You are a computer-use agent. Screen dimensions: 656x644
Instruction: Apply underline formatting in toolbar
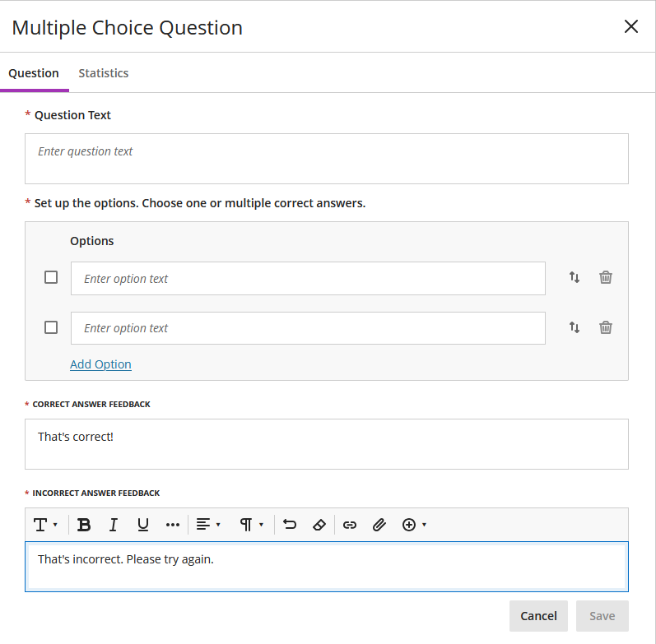pos(143,525)
